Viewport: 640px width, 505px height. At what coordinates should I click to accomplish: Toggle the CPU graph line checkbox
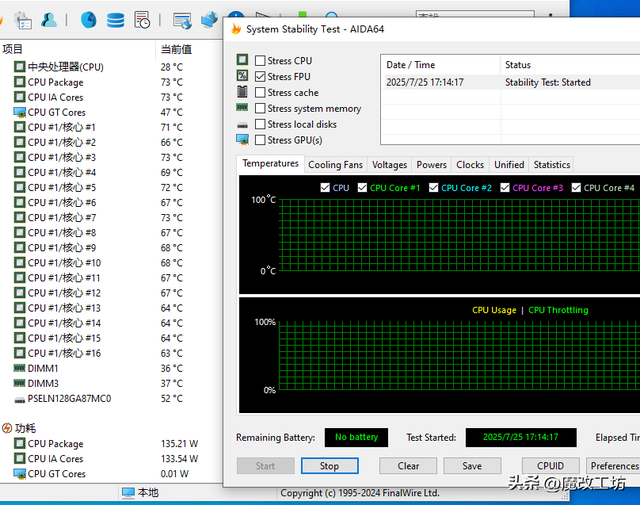pos(325,187)
